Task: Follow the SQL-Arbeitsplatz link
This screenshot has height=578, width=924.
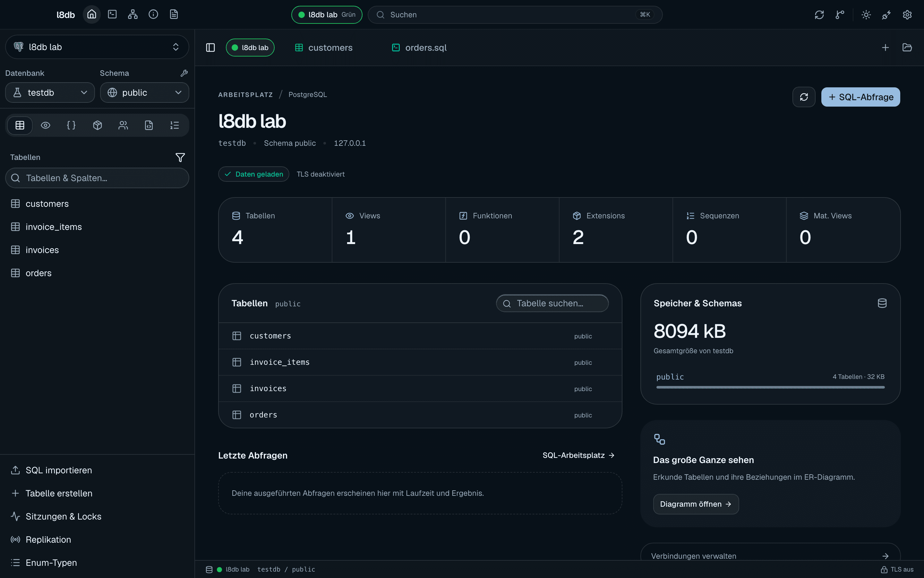Action: (578, 455)
